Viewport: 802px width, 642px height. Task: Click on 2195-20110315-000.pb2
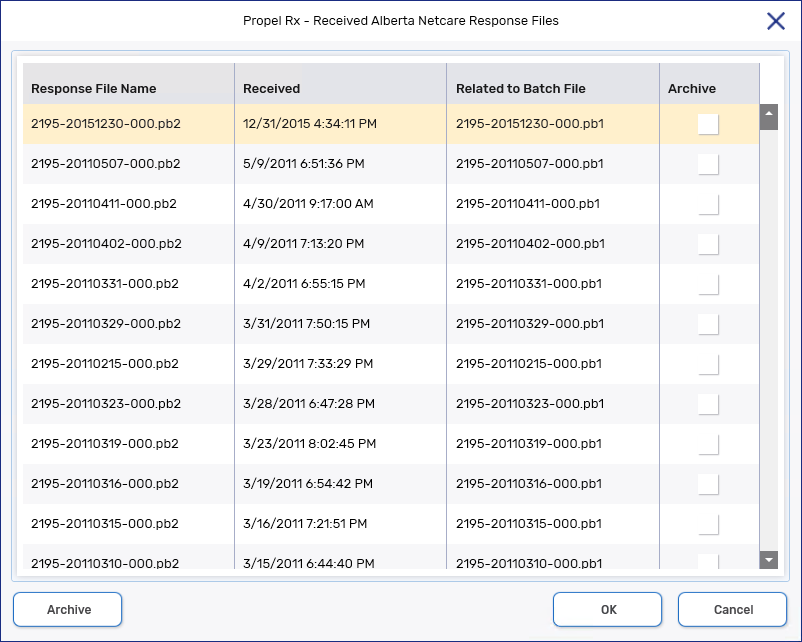[105, 523]
